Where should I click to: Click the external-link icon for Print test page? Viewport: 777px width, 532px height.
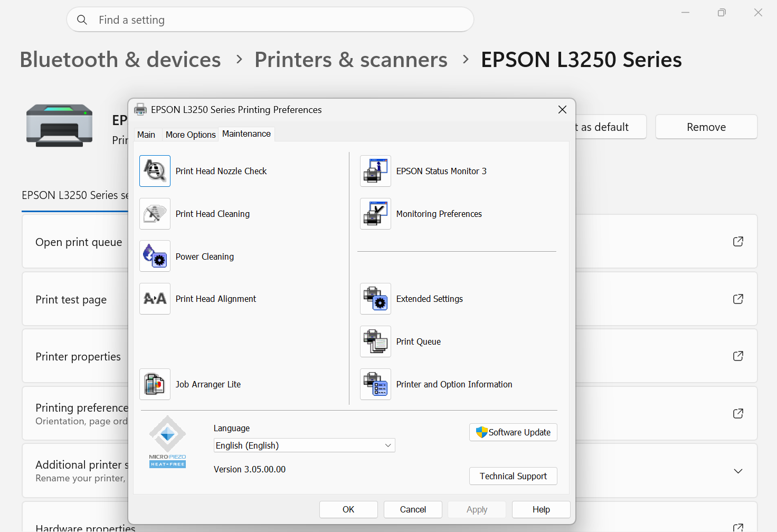(738, 299)
